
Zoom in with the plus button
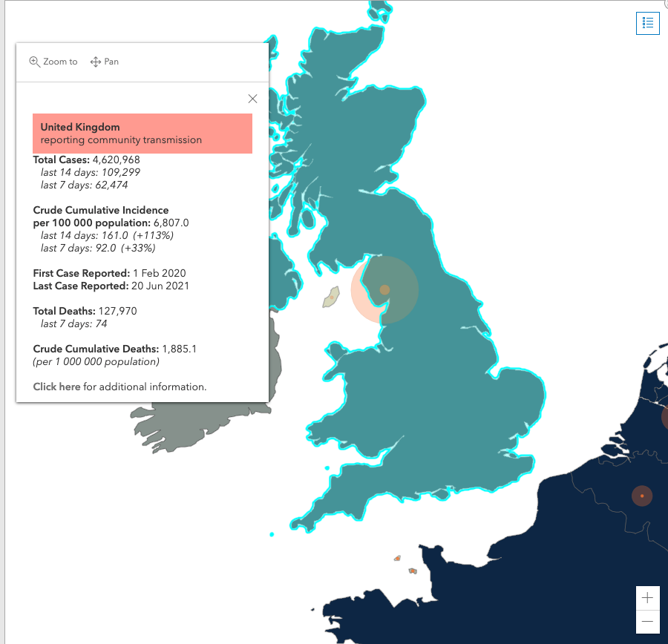(x=647, y=597)
